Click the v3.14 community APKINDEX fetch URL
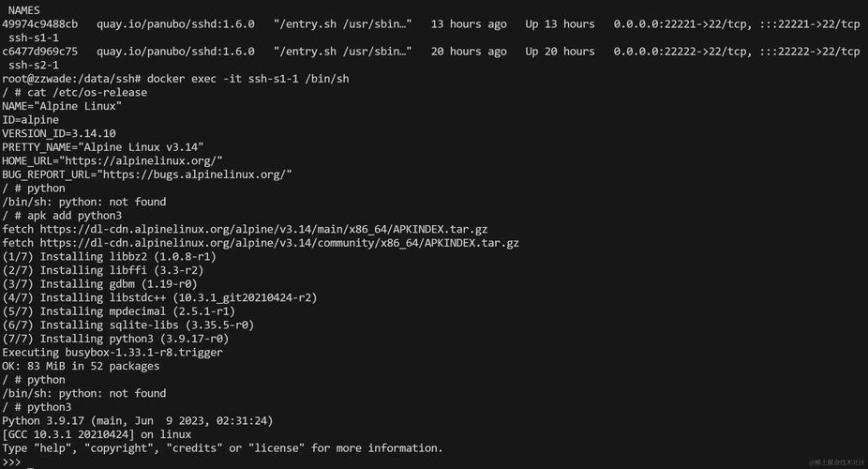The image size is (868, 469). 278,243
